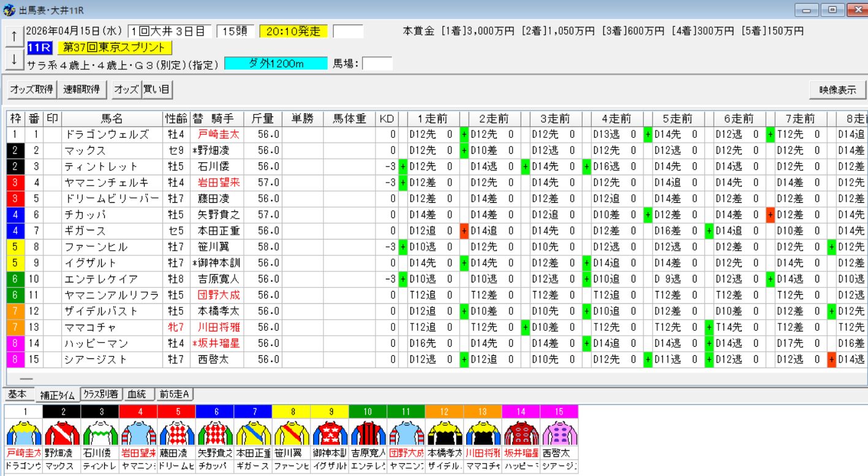This screenshot has height=476, width=868.
Task: Go to next race with down arrow
Action: [x=13, y=59]
